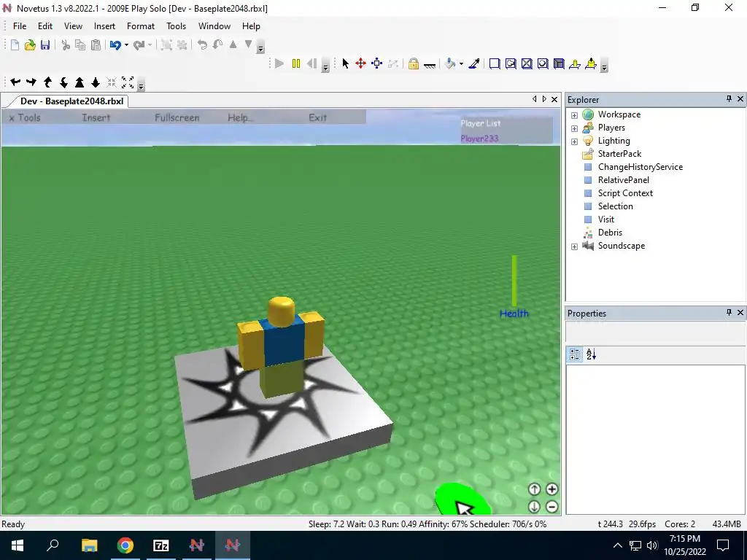747x560 pixels.
Task: Click the camera tilt down arrow
Action: click(x=63, y=82)
